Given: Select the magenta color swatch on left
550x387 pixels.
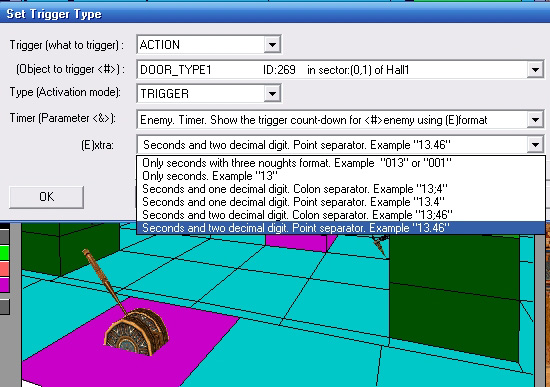Looking at the screenshot, I should coord(4,285).
